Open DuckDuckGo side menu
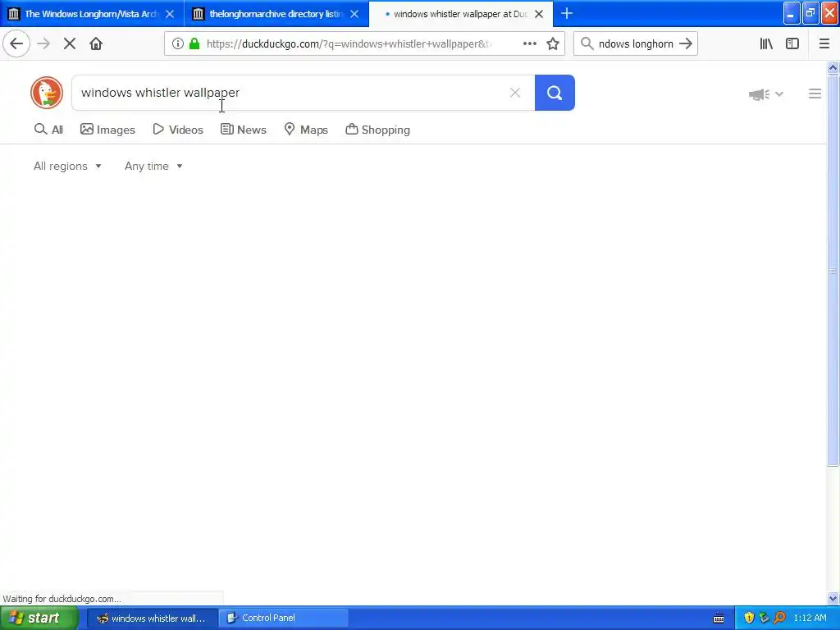Viewport: 840px width, 630px height. click(x=815, y=94)
